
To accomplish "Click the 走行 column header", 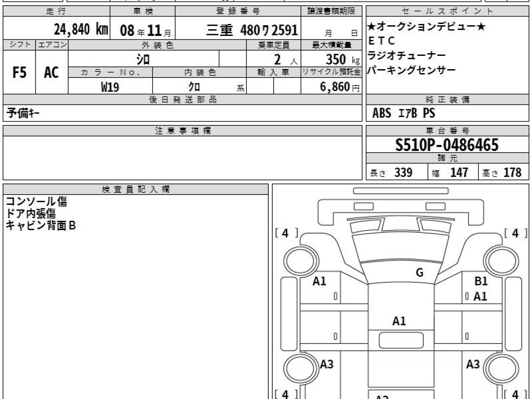I will click(x=56, y=12).
